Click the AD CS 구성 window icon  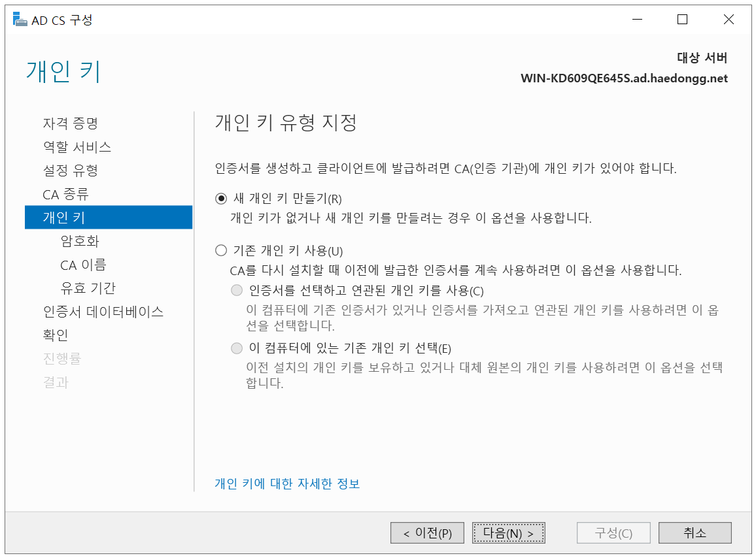pyautogui.click(x=20, y=20)
